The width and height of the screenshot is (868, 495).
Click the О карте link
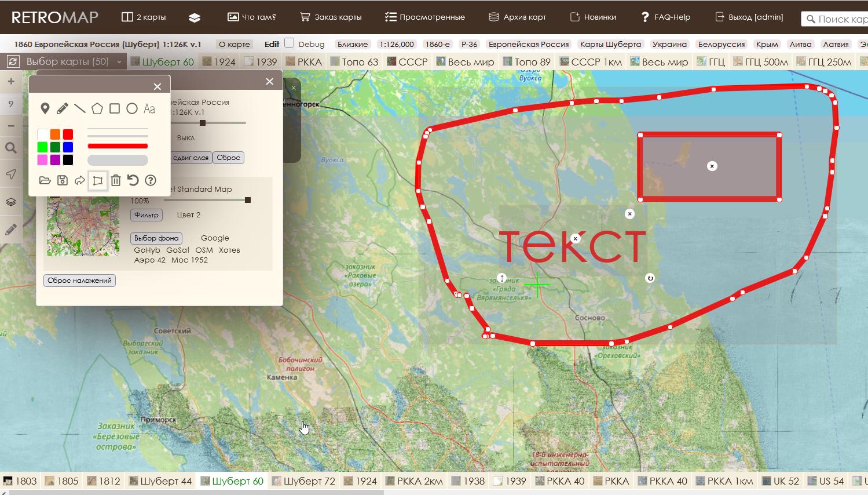235,44
